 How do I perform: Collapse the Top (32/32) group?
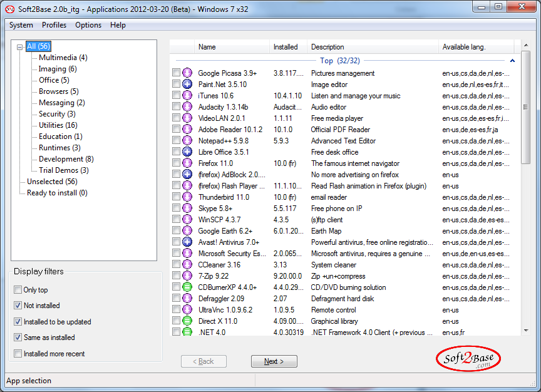point(512,61)
